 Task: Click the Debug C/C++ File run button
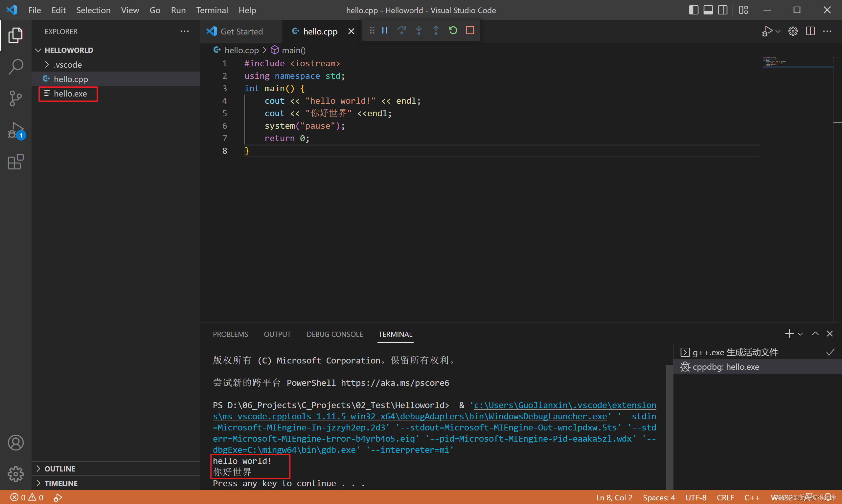[766, 31]
